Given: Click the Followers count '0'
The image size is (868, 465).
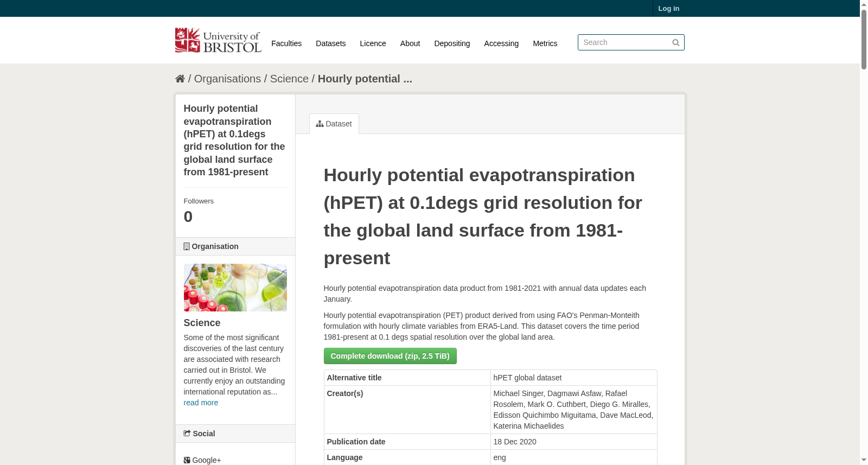Looking at the screenshot, I should pos(188,216).
